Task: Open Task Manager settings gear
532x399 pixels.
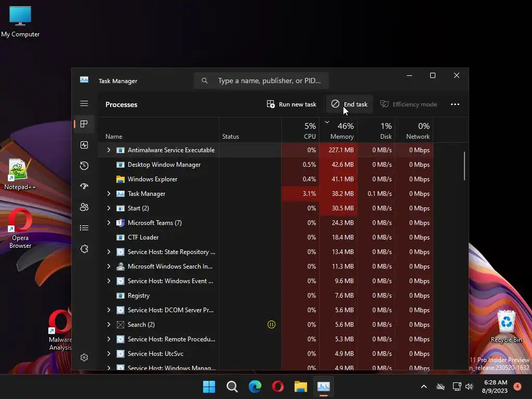Action: point(84,357)
